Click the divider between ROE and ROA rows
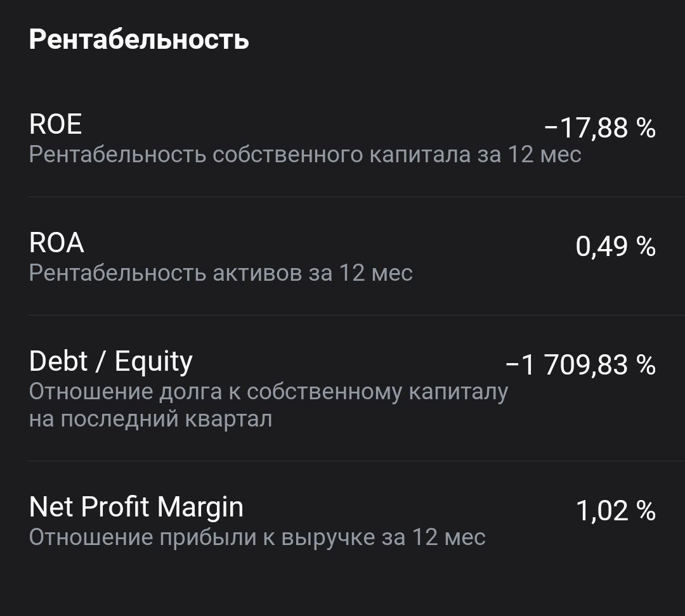Screen dimensions: 685x616 tap(342, 196)
